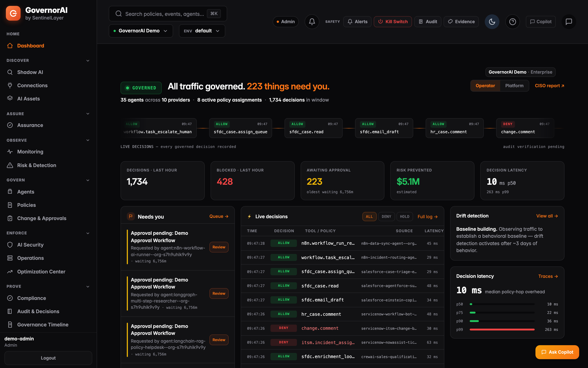Filter live decisions by DENY

point(386,216)
